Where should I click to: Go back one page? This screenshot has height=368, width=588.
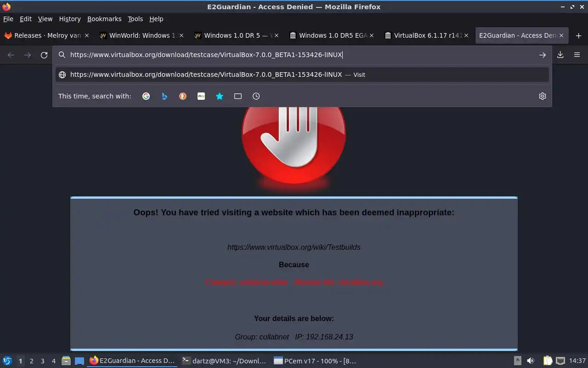(11, 55)
